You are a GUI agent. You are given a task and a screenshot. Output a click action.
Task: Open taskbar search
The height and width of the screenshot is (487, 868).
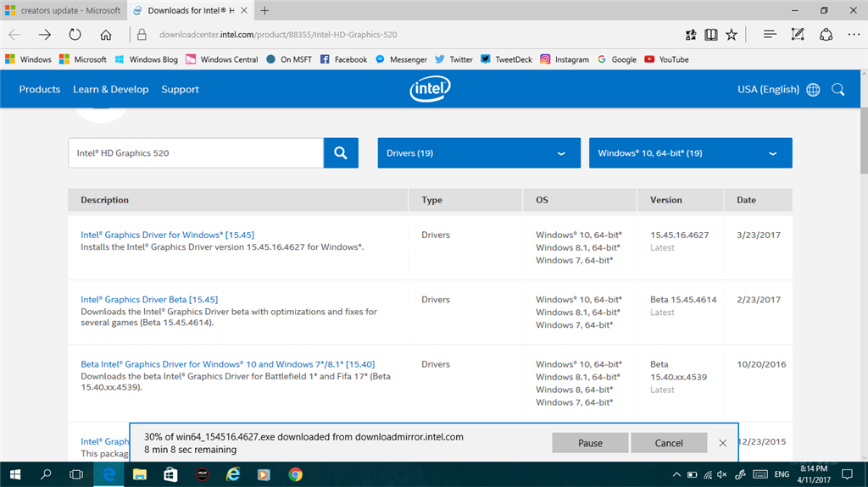[46, 474]
